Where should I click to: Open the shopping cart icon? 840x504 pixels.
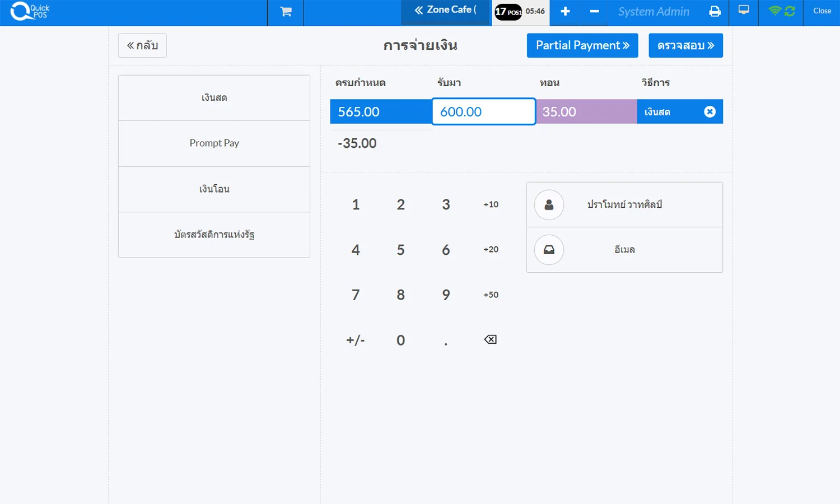pyautogui.click(x=286, y=12)
